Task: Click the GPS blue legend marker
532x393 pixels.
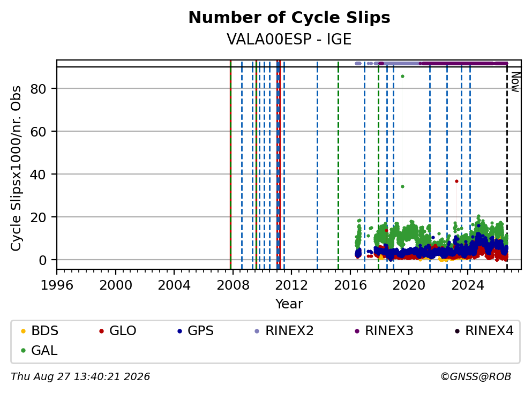Action: click(x=179, y=331)
